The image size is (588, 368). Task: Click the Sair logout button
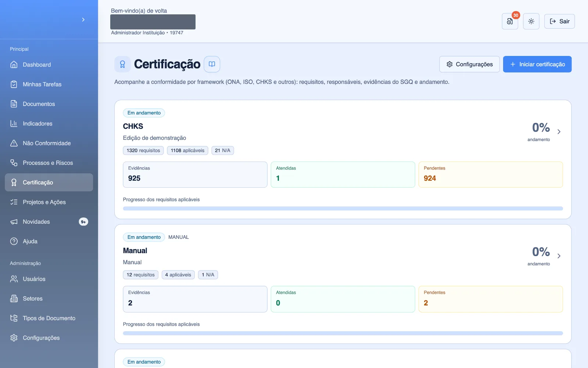559,21
